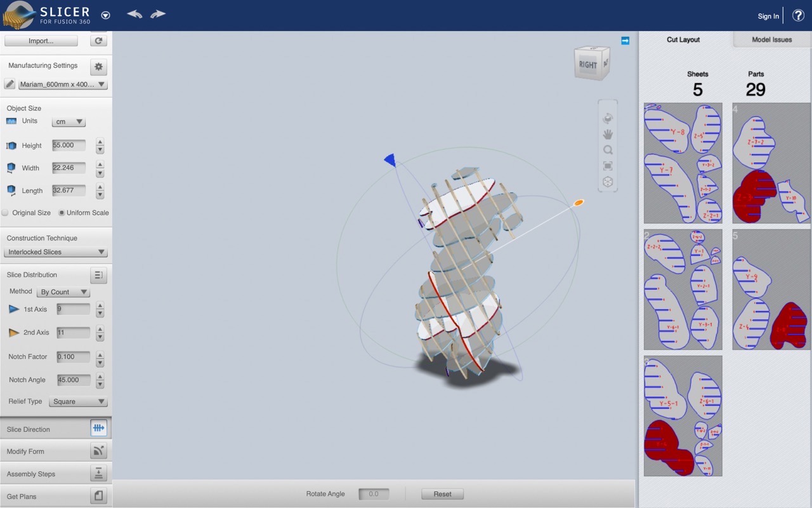Switch to the Model Issues tab

pos(771,39)
